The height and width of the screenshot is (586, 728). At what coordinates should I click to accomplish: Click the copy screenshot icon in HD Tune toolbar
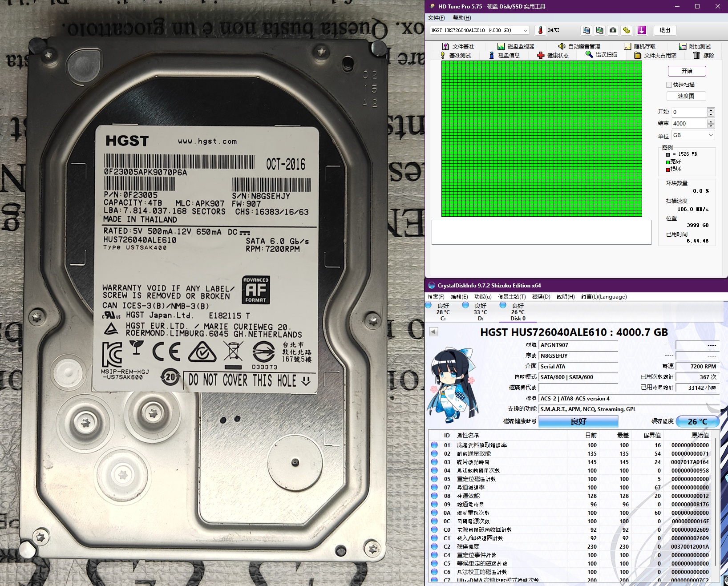tap(600, 30)
